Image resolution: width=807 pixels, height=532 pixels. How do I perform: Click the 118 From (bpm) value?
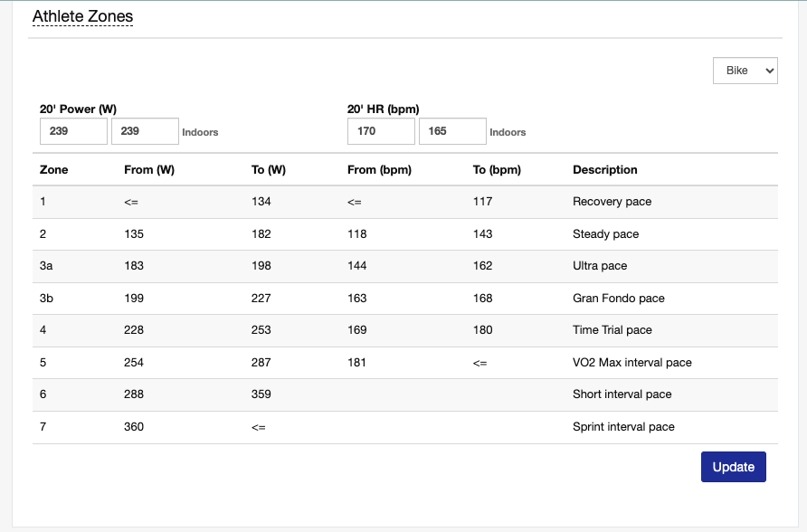tap(357, 234)
